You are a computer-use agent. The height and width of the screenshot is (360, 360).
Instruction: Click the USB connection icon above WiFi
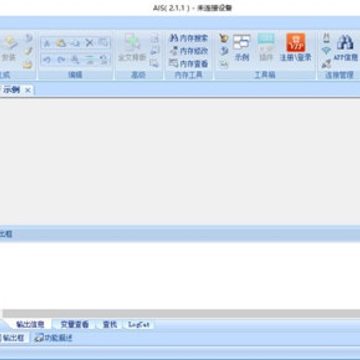(x=326, y=38)
